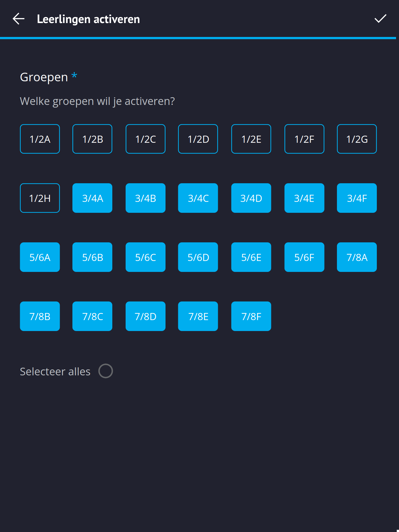
Task: Deselect group 7/8E
Action: [x=198, y=316]
